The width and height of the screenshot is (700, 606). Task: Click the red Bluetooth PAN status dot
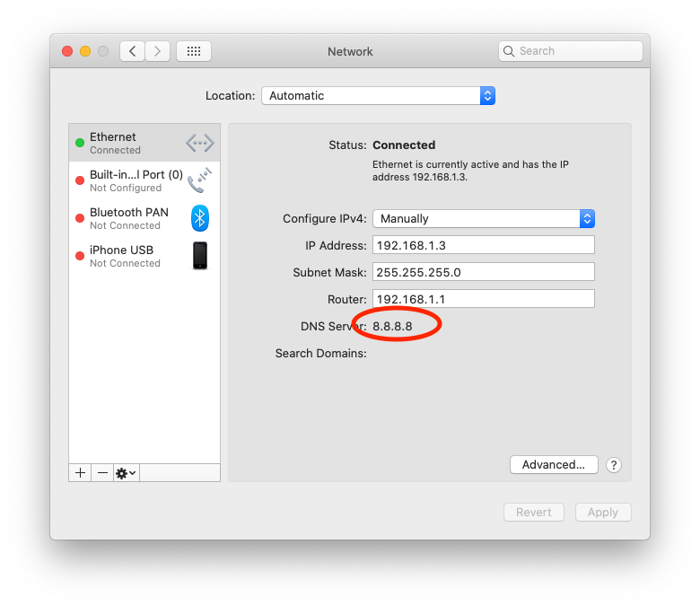click(80, 218)
